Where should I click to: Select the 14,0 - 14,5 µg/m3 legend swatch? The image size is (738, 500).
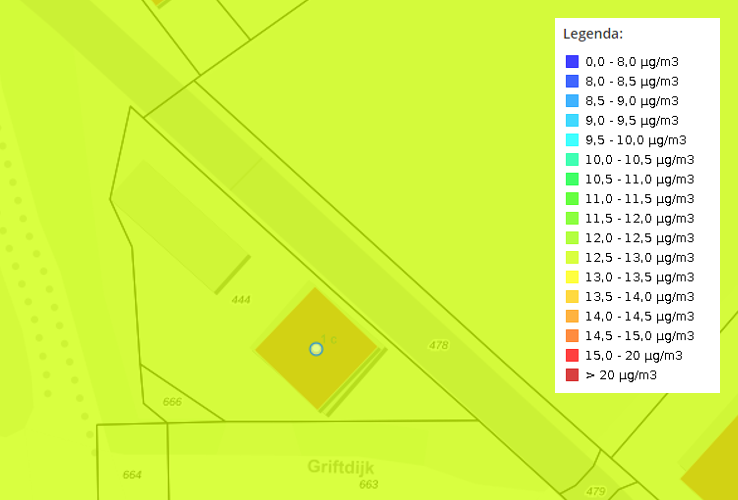click(572, 316)
